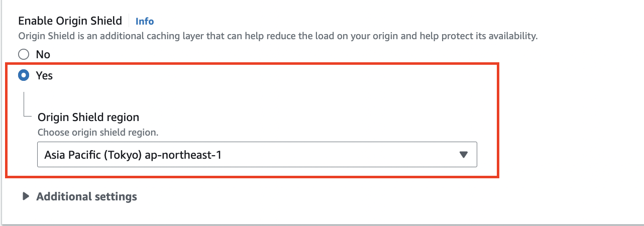Click the "No" label text
The height and width of the screenshot is (226, 644).
click(x=43, y=54)
